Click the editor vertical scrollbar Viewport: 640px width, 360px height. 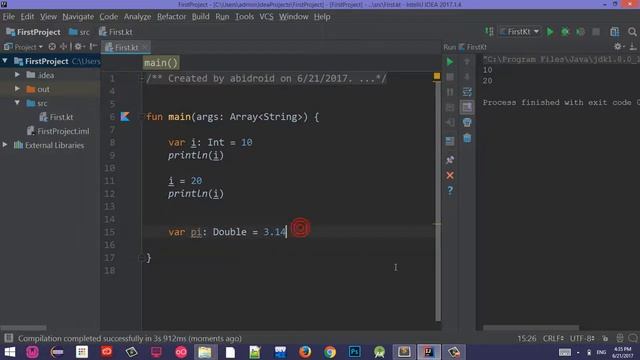[x=438, y=200]
